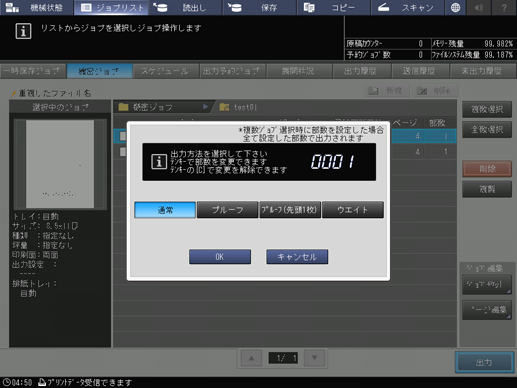Confirm dialog with OK button
Screen dimensions: 517x388
(x=220, y=257)
